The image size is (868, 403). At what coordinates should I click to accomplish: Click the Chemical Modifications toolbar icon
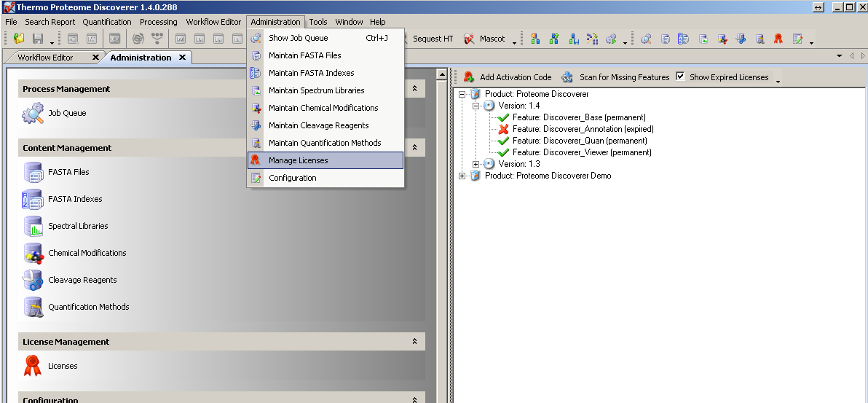[x=722, y=39]
